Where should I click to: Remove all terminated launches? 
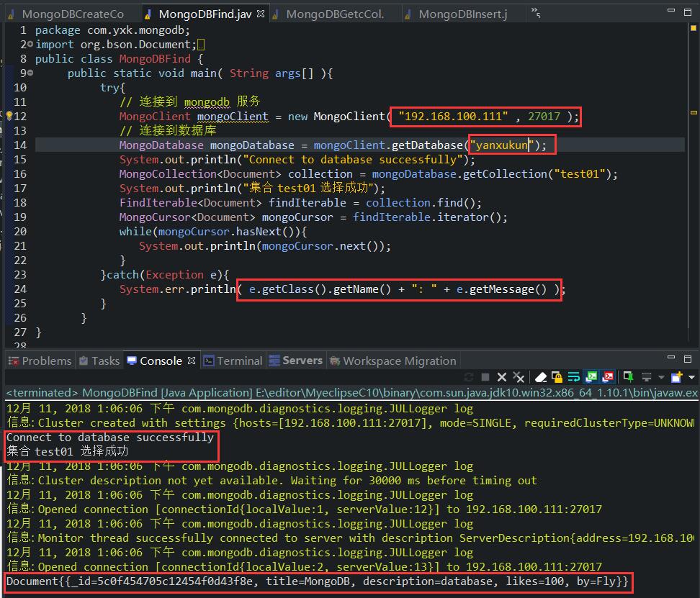[x=519, y=377]
